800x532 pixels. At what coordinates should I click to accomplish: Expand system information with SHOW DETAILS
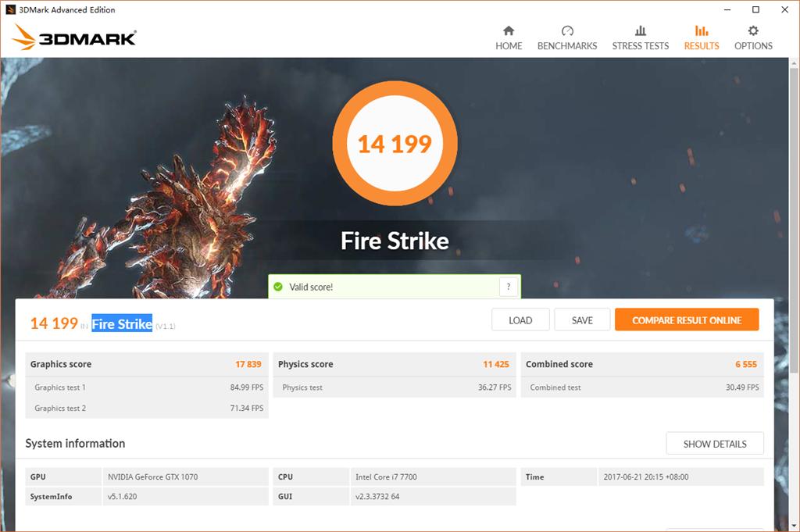pos(715,443)
